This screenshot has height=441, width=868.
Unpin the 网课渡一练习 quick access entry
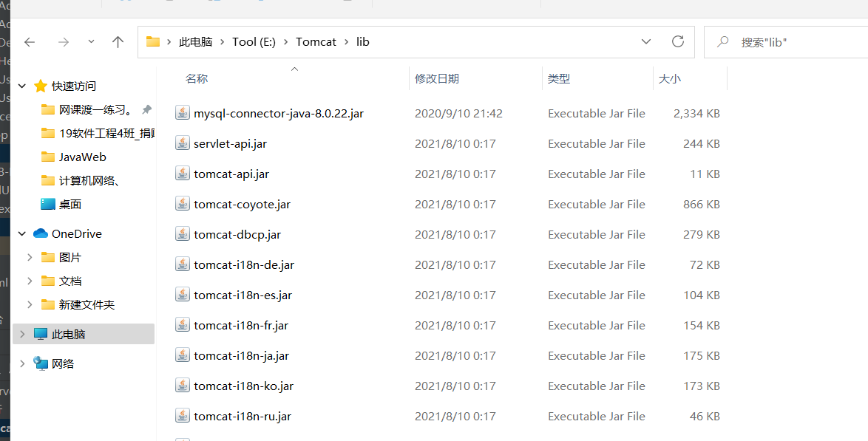coord(146,109)
